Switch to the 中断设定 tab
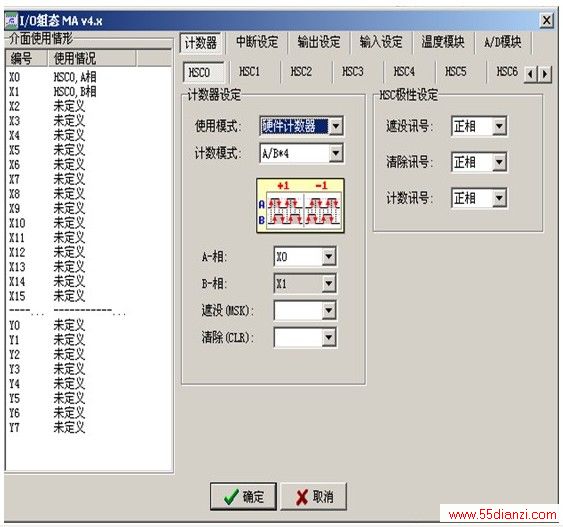Viewport: 563px width, 527px height. click(257, 42)
